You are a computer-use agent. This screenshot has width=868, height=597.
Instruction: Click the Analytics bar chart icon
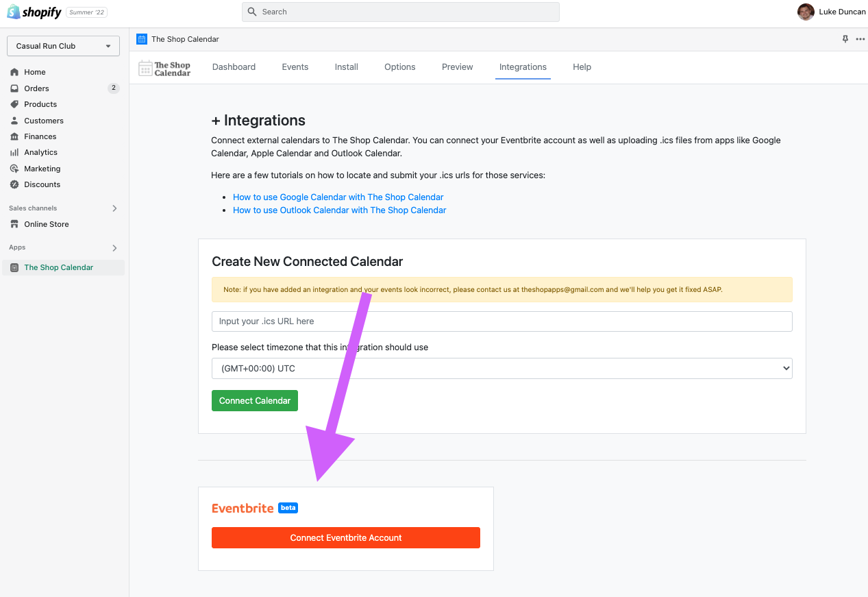[14, 152]
